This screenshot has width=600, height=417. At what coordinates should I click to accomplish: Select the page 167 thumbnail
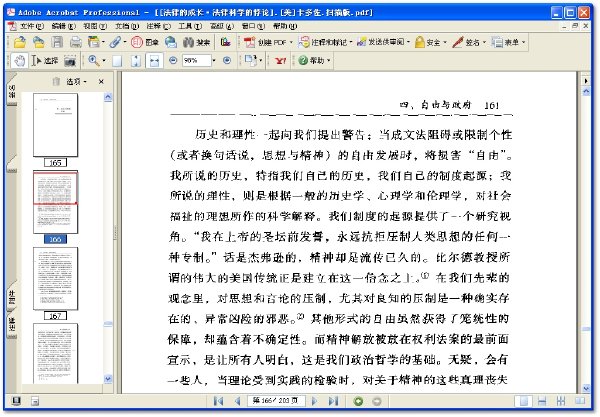(x=55, y=279)
